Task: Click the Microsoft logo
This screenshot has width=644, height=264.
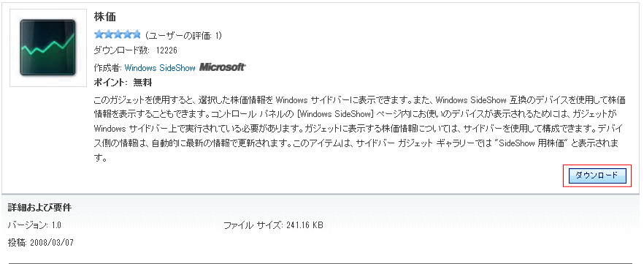Action: point(222,67)
